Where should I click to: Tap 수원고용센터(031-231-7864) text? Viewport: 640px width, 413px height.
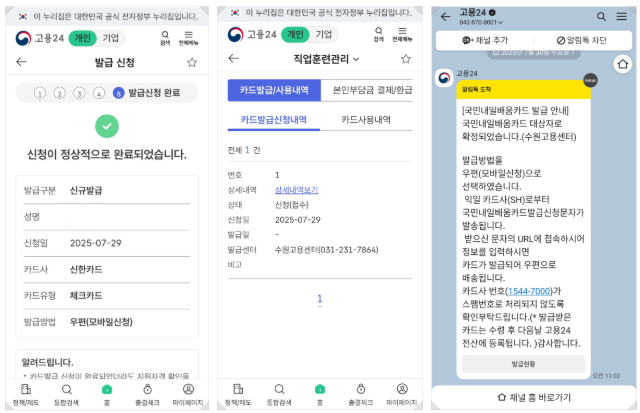tap(327, 250)
